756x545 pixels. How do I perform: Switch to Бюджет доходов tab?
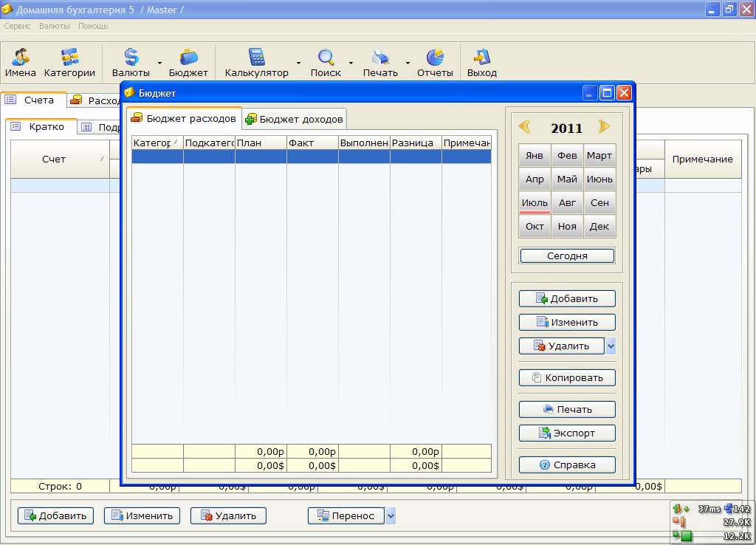[295, 119]
